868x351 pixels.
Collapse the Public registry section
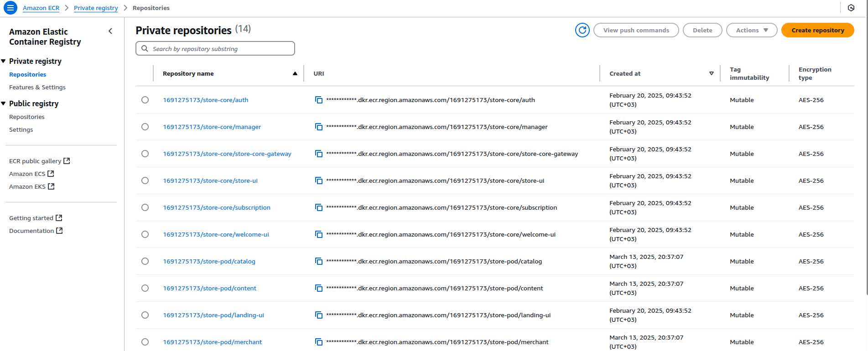pyautogui.click(x=4, y=103)
